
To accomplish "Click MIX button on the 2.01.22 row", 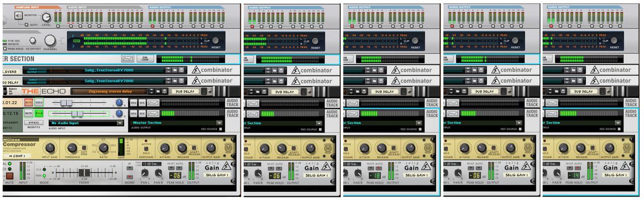I will (142, 103).
